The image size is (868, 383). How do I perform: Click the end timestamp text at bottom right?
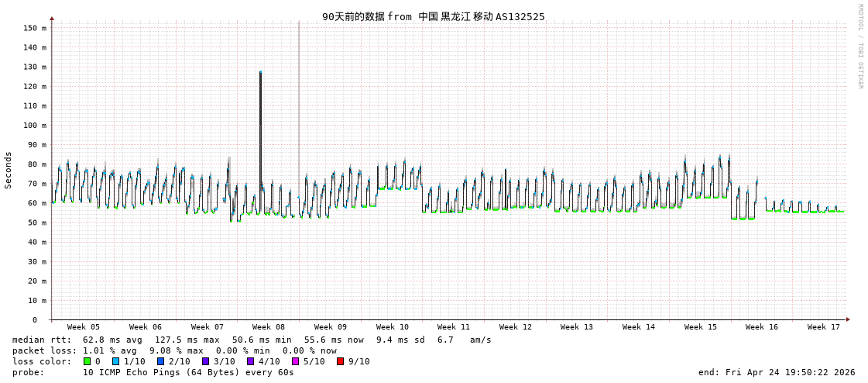777,372
